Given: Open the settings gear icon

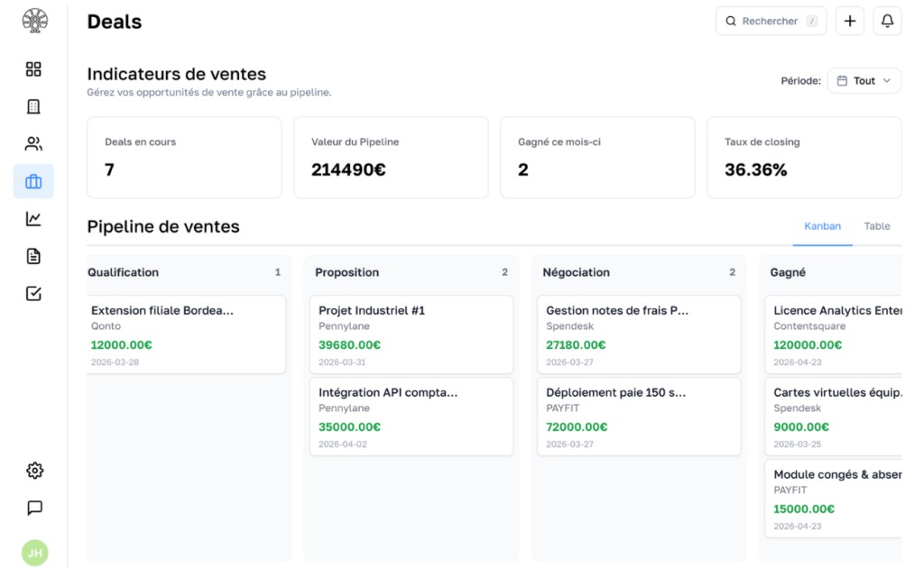Looking at the screenshot, I should click(34, 470).
